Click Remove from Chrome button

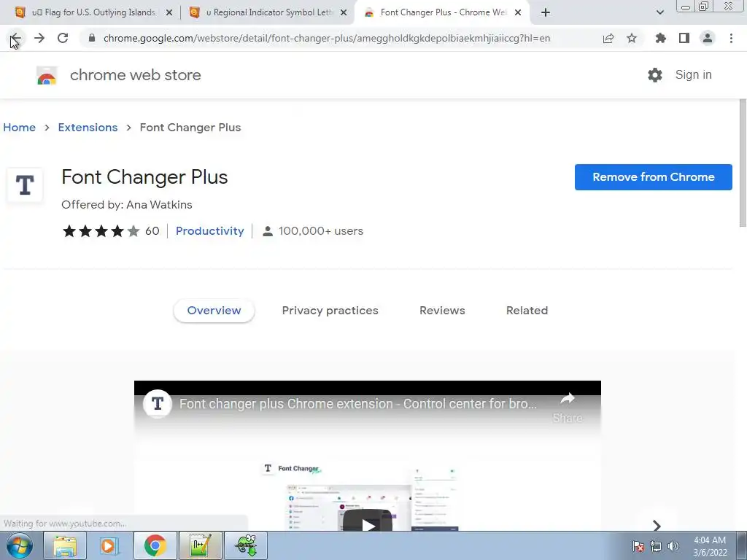coord(653,177)
